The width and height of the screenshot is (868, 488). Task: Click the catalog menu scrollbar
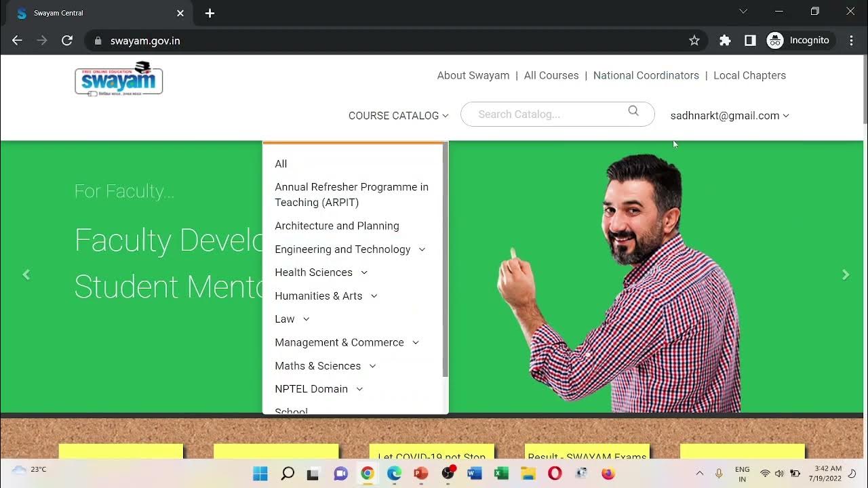coord(445,260)
